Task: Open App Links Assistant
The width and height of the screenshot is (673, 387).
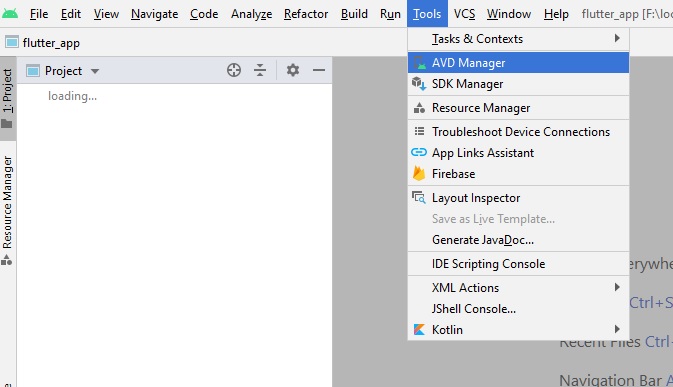Action: [518, 153]
